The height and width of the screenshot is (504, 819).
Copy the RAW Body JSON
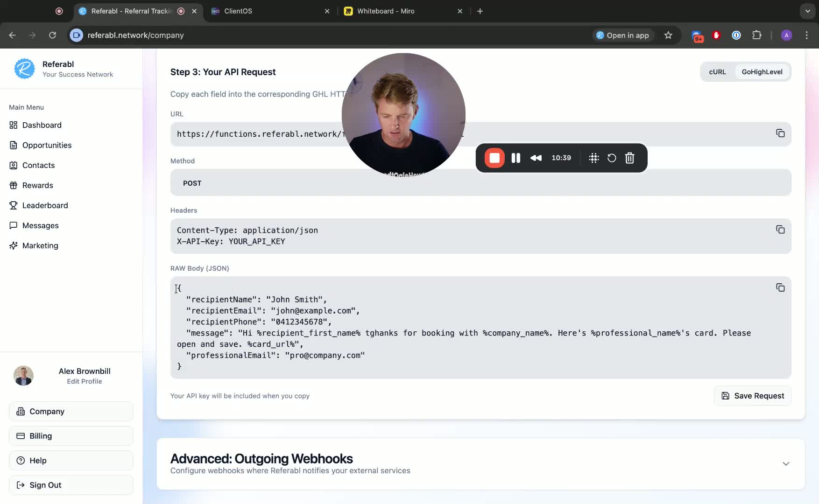tap(780, 287)
